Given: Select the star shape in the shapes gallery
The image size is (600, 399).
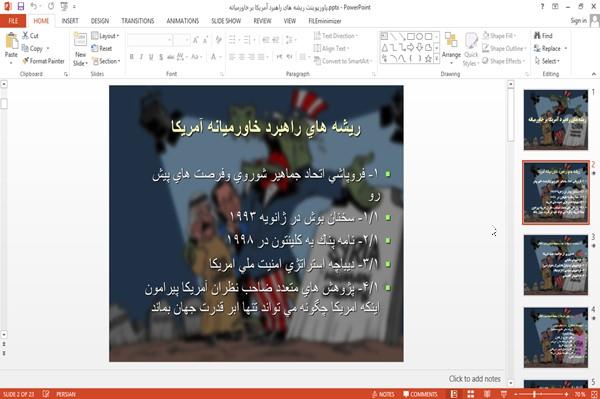Looking at the screenshot, I should point(428,59).
